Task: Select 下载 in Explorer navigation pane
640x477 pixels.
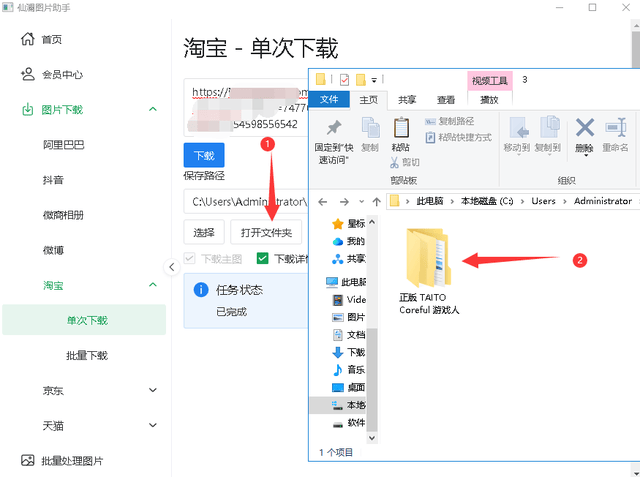Action: coord(349,352)
